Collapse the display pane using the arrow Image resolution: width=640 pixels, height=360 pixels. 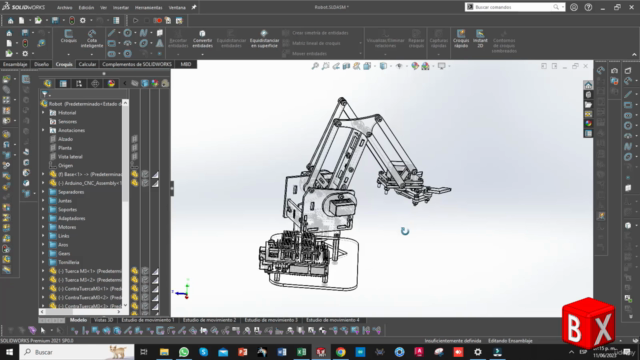tap(125, 84)
